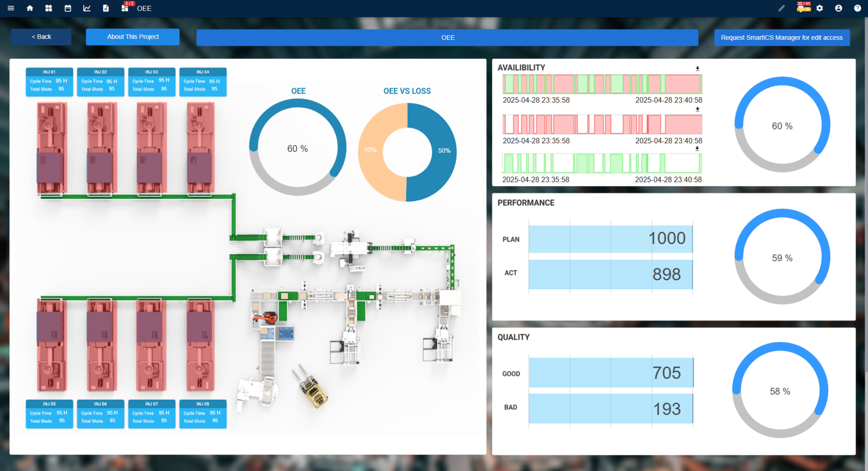Image resolution: width=868 pixels, height=471 pixels.
Task: Click the pencil edit icon
Action: 781,8
